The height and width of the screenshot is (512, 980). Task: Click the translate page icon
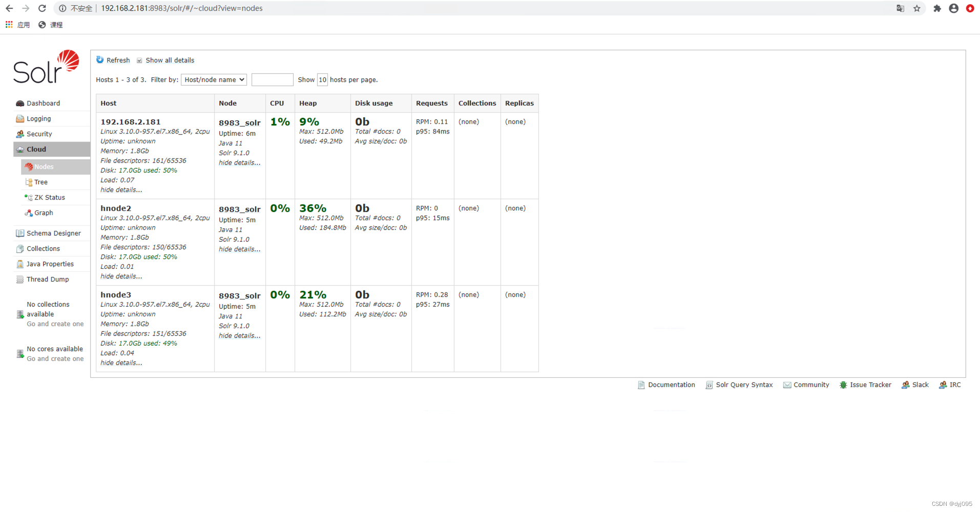point(901,8)
